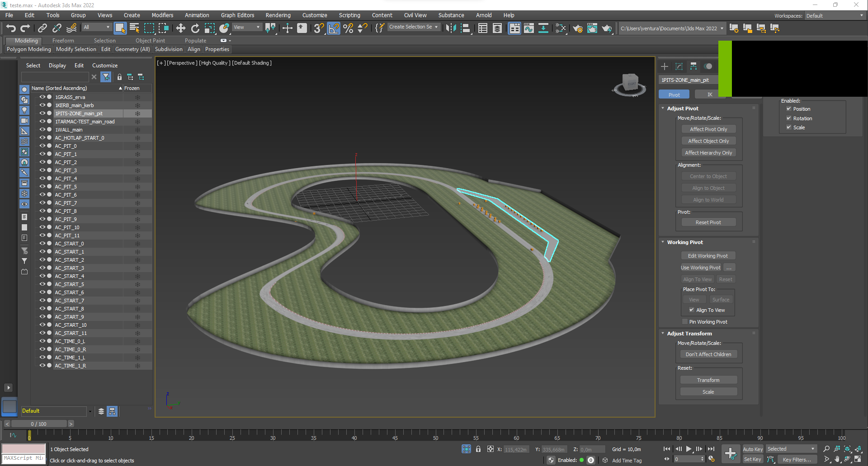Open the Render Setup teapot icon
The height and width of the screenshot is (466, 868).
(x=577, y=28)
